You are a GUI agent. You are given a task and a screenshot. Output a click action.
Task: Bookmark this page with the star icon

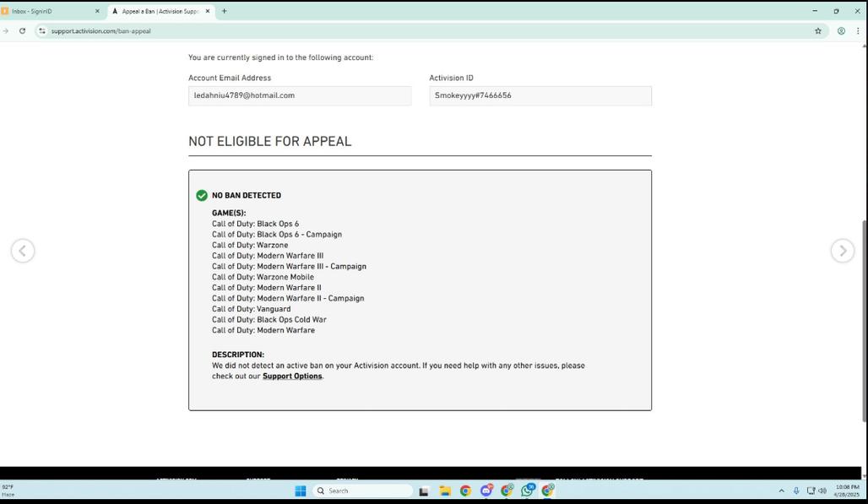[x=817, y=31]
